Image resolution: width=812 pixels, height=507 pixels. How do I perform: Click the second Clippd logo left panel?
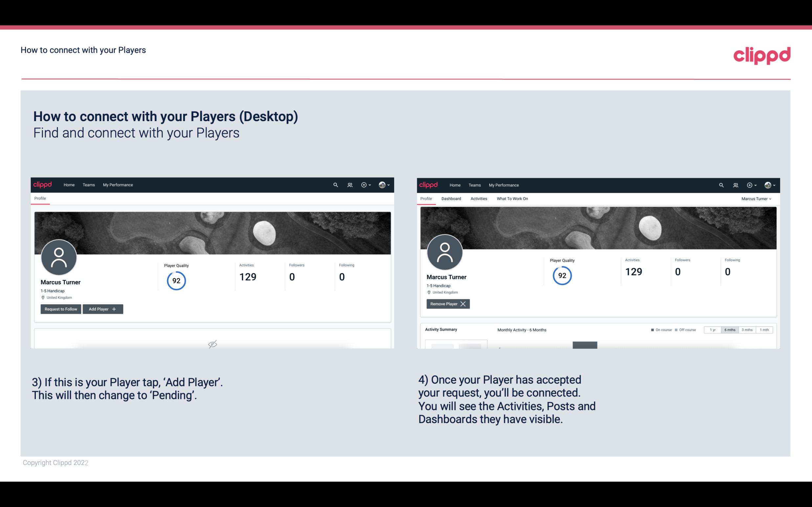click(43, 185)
